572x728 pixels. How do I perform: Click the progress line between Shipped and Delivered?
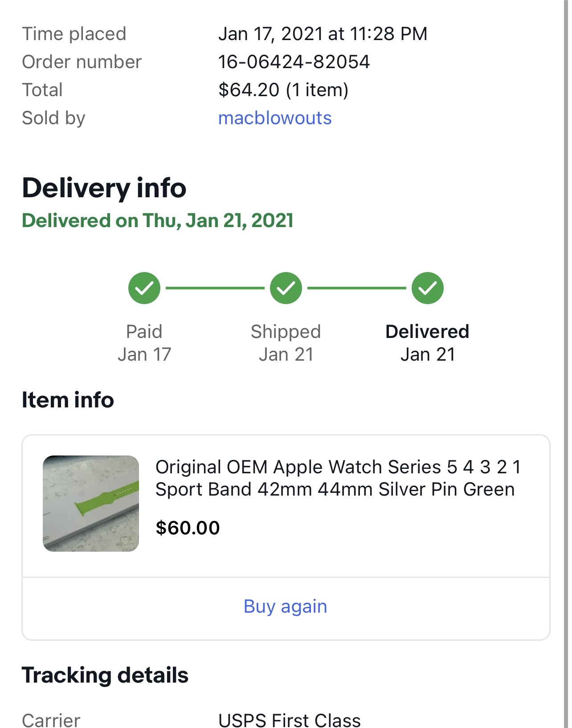pyautogui.click(x=357, y=288)
